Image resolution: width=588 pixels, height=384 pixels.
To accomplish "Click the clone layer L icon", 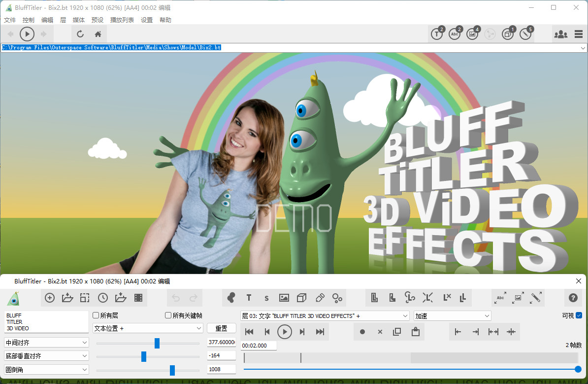I will click(x=374, y=298).
